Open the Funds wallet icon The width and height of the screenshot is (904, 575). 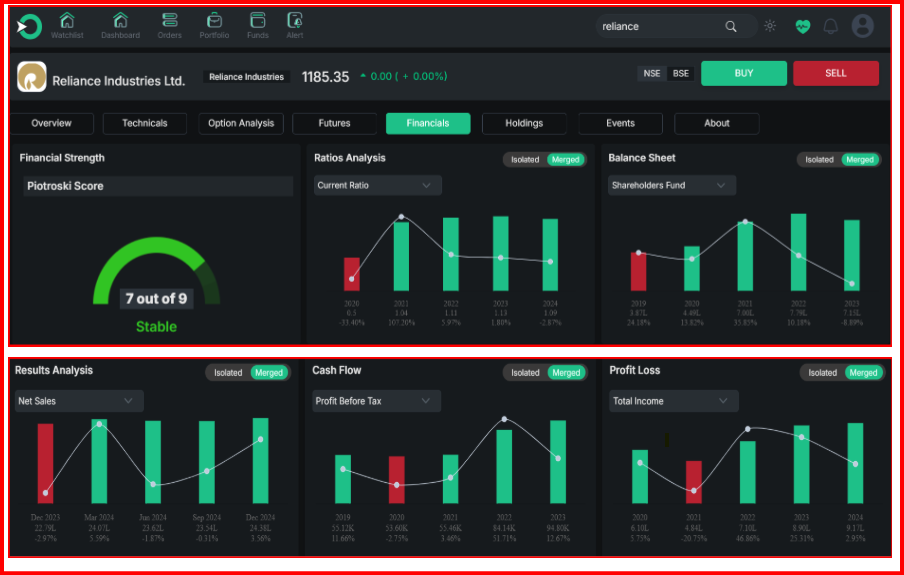pyautogui.click(x=258, y=20)
